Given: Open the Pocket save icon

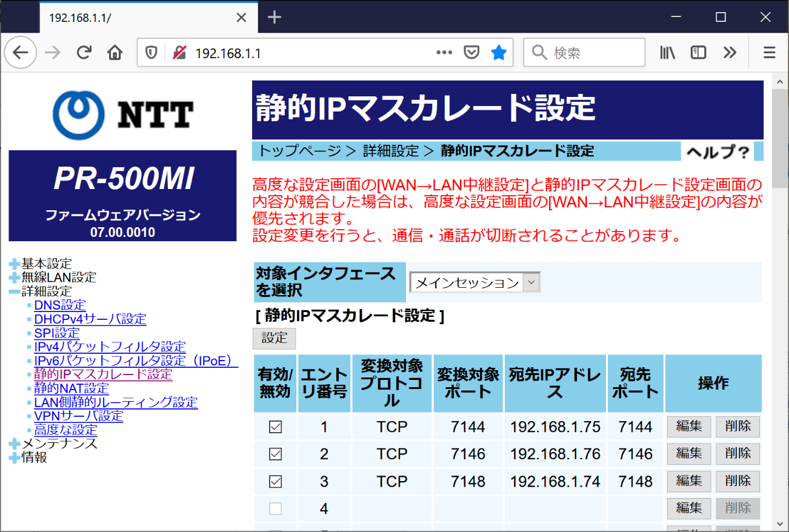Looking at the screenshot, I should (x=471, y=53).
